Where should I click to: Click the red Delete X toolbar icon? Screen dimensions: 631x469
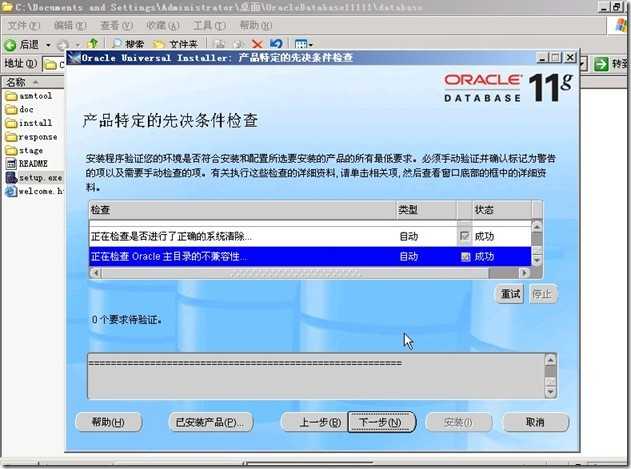click(x=257, y=44)
